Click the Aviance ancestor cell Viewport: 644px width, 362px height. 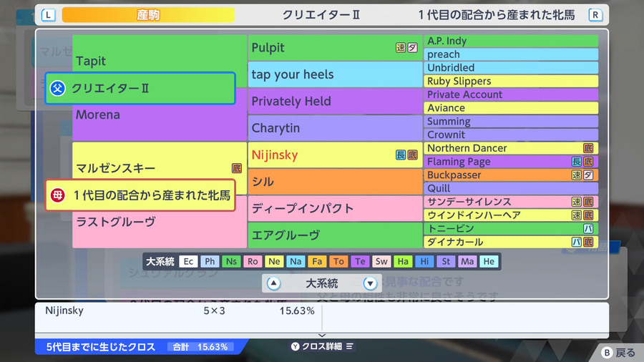click(x=510, y=108)
